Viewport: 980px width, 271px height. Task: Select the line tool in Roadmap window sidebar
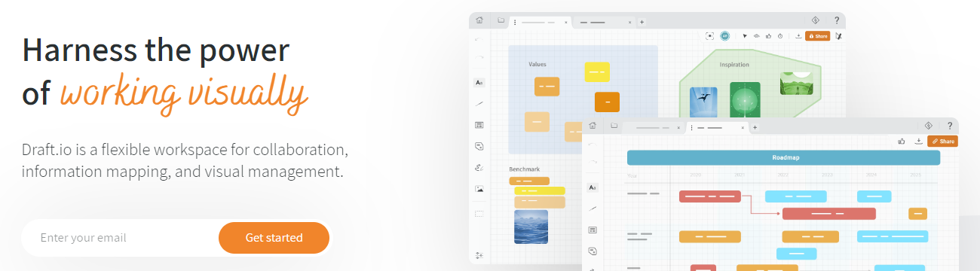click(593, 209)
